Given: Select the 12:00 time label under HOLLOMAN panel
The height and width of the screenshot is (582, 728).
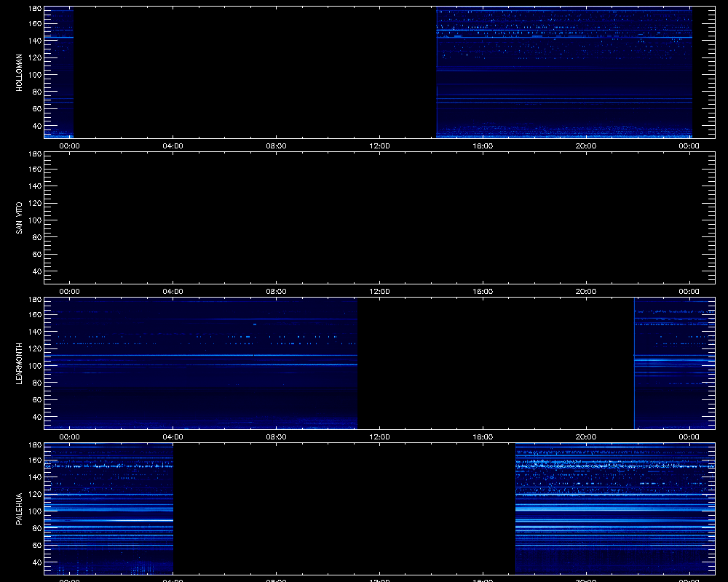Looking at the screenshot, I should (379, 145).
